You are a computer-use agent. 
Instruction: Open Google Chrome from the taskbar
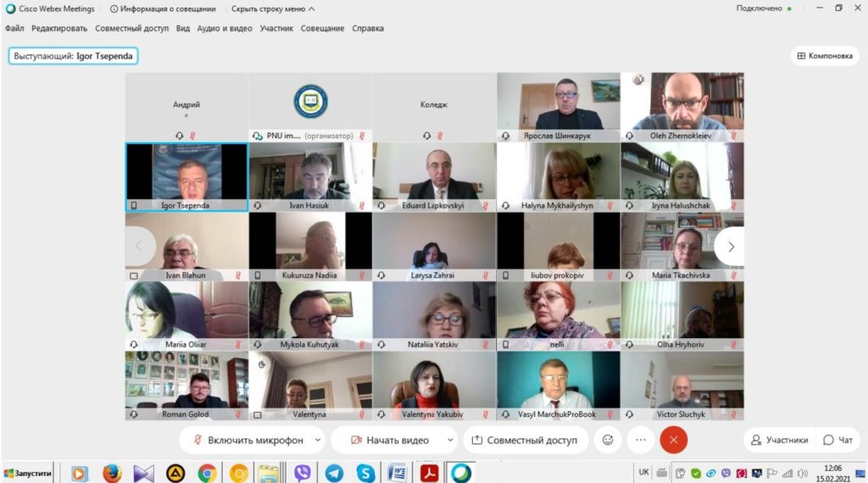pyautogui.click(x=207, y=473)
